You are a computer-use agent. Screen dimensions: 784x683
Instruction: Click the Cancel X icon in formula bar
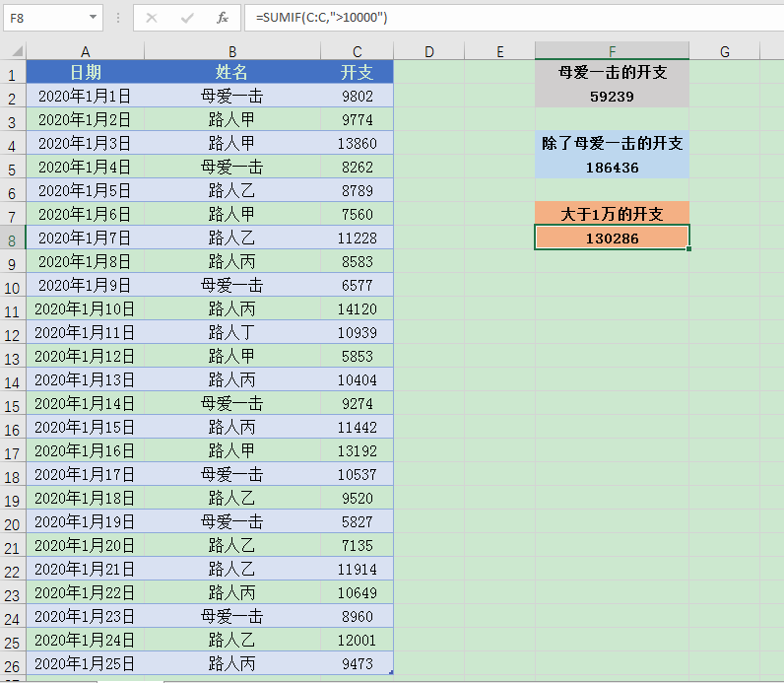click(x=152, y=18)
